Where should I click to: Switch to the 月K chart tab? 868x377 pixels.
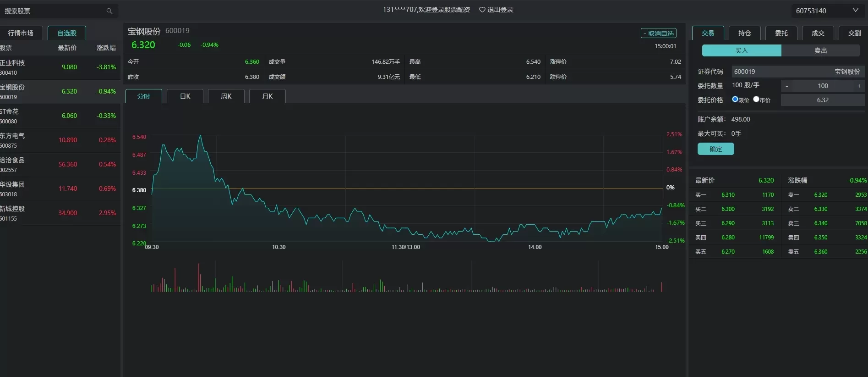coord(267,96)
